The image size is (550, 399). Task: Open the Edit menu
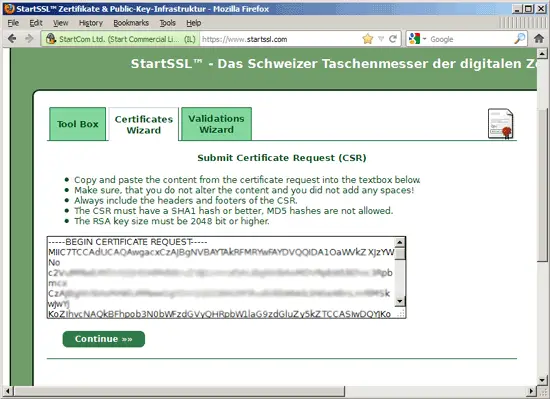point(36,23)
